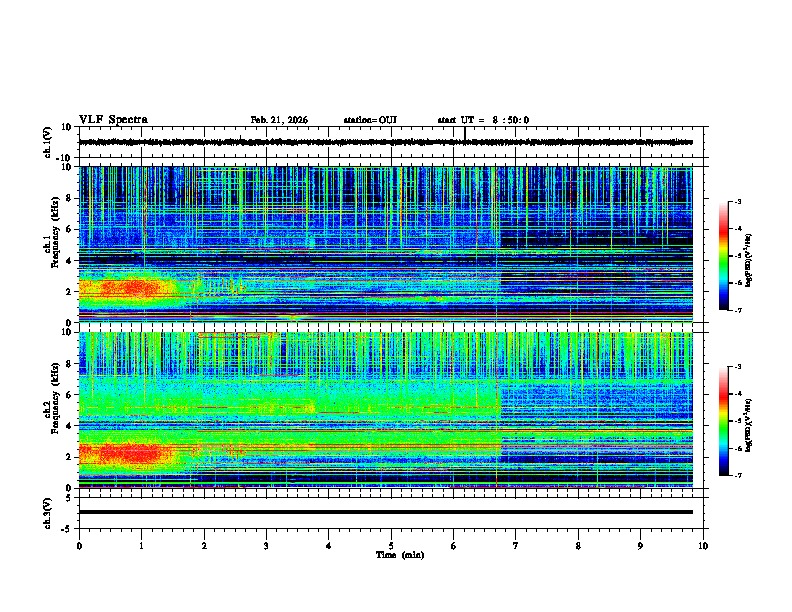Click the "8" kHz tick label on ch.1 spectrogram
792x612 pixels.
69,198
